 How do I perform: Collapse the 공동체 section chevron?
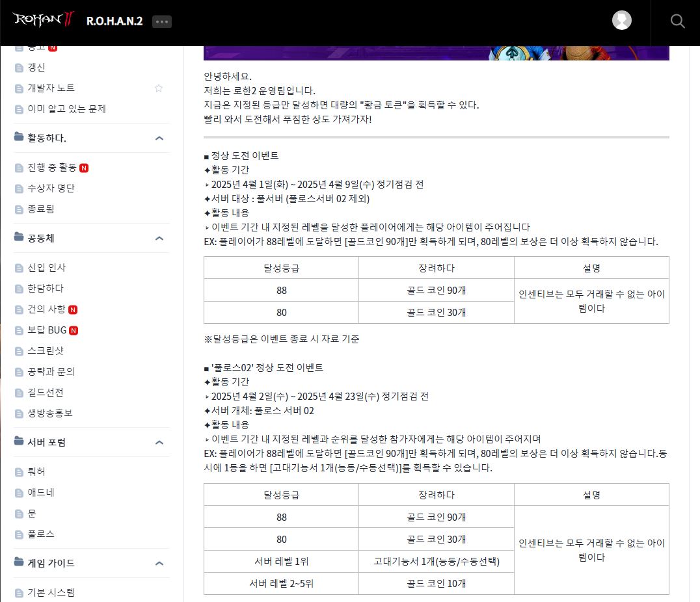(159, 239)
